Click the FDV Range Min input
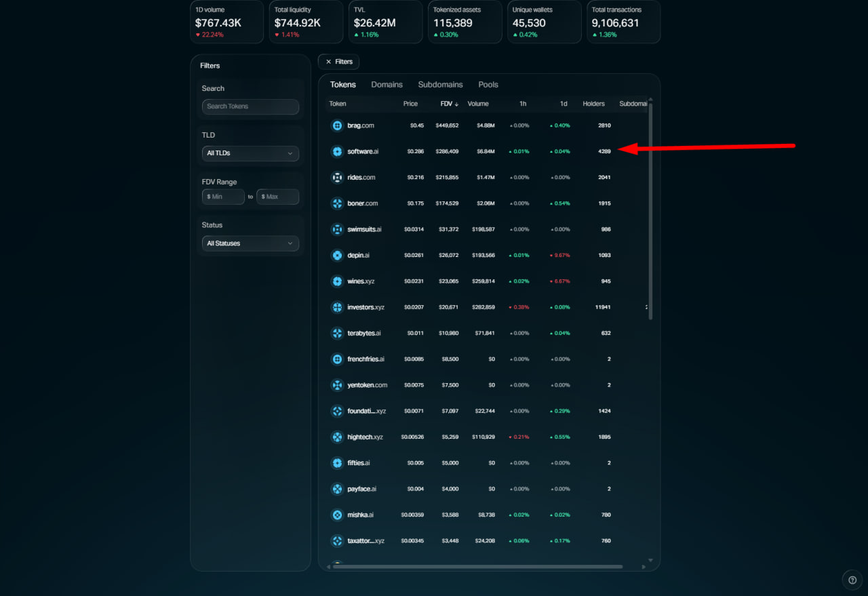 point(223,197)
